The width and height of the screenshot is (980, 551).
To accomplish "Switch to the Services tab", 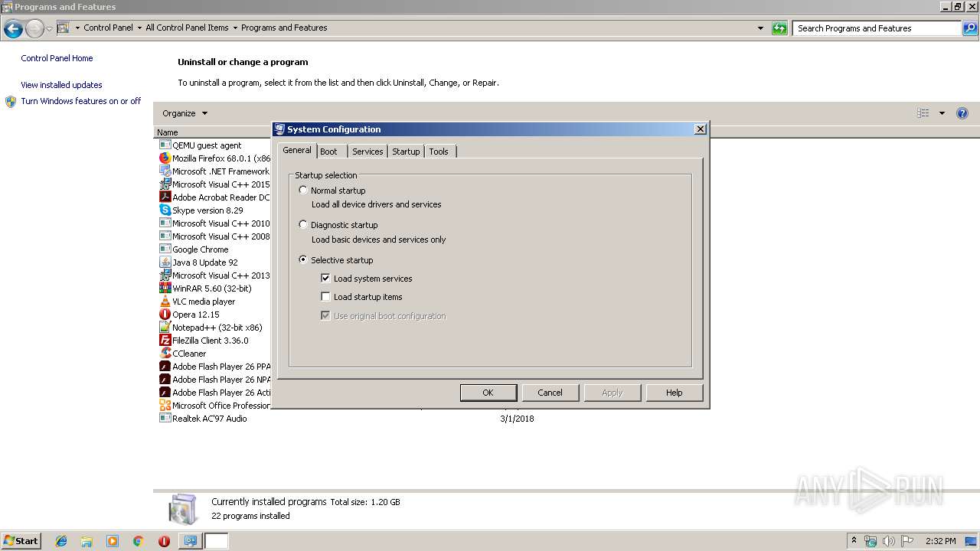I will [x=367, y=152].
